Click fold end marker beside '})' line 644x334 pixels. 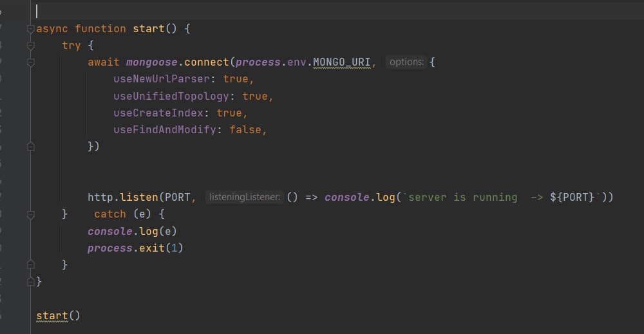pos(31,147)
